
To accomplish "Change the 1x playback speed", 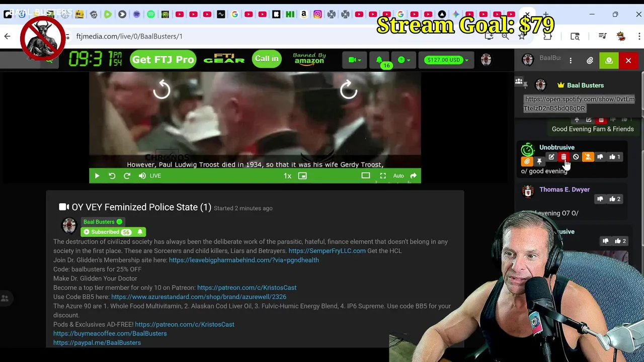I will tap(287, 175).
